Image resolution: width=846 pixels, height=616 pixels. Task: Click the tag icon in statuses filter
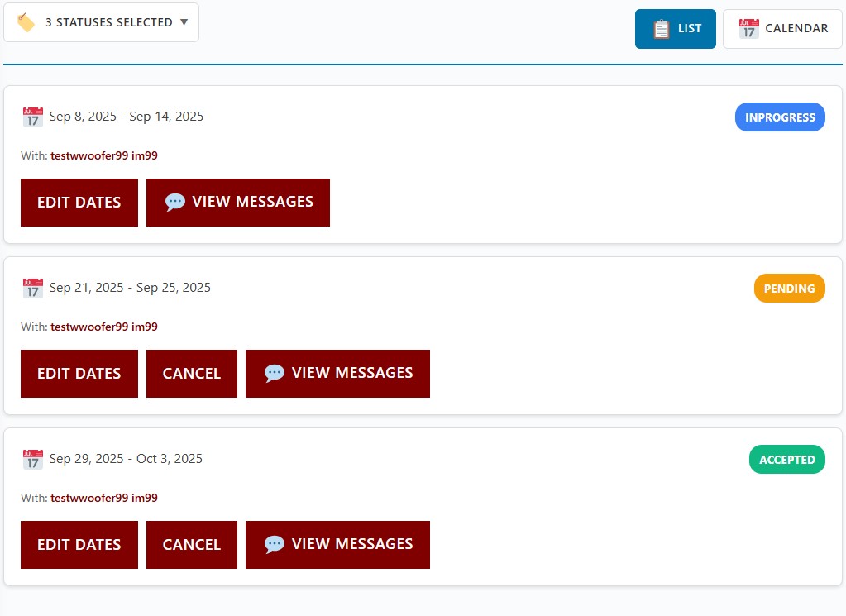pos(26,22)
